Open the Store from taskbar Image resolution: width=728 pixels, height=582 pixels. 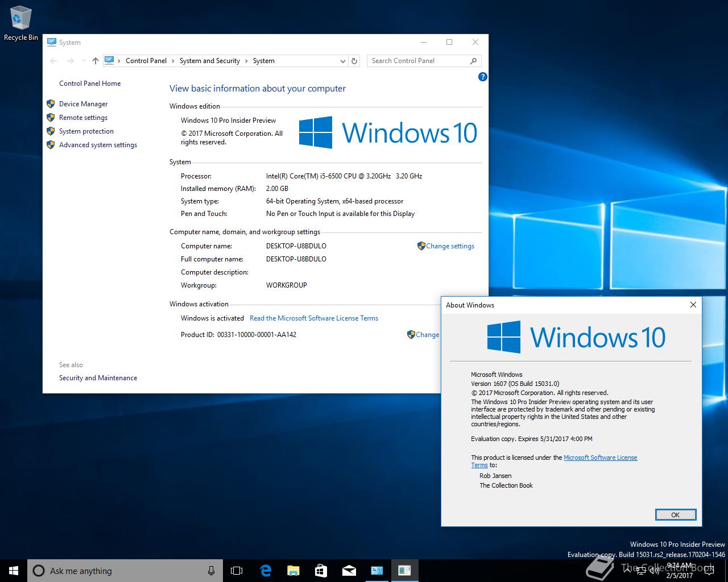[321, 571]
